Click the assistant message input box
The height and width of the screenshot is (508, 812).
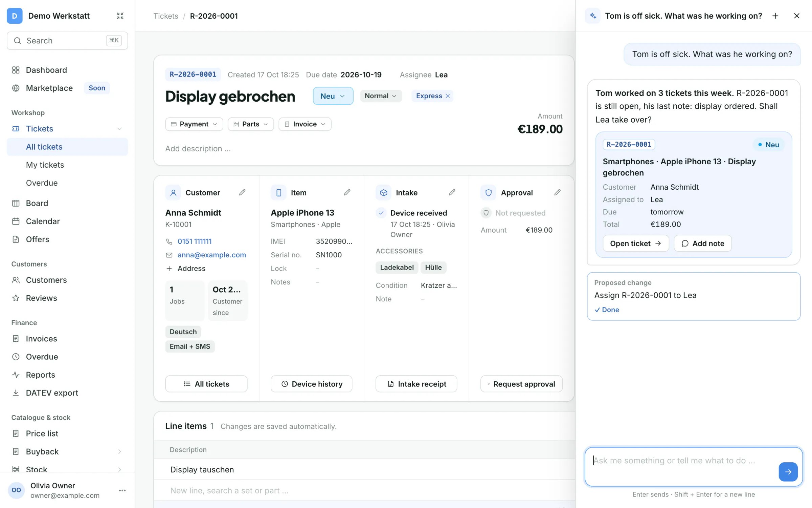coord(694,467)
